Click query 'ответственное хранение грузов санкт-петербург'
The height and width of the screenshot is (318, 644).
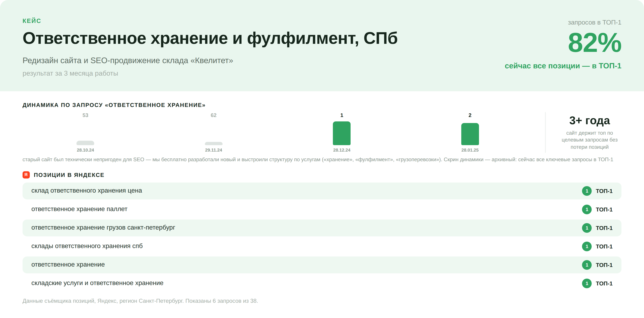coord(103,228)
